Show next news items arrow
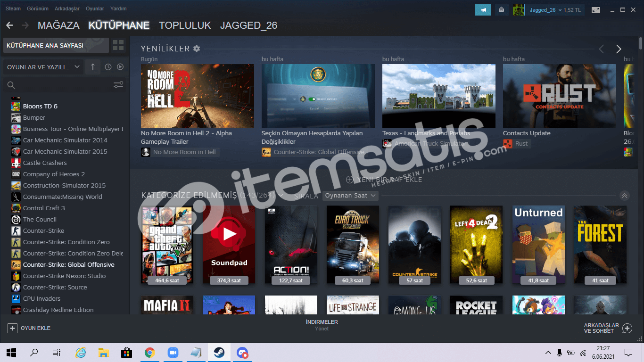The image size is (644, 362). tap(619, 49)
